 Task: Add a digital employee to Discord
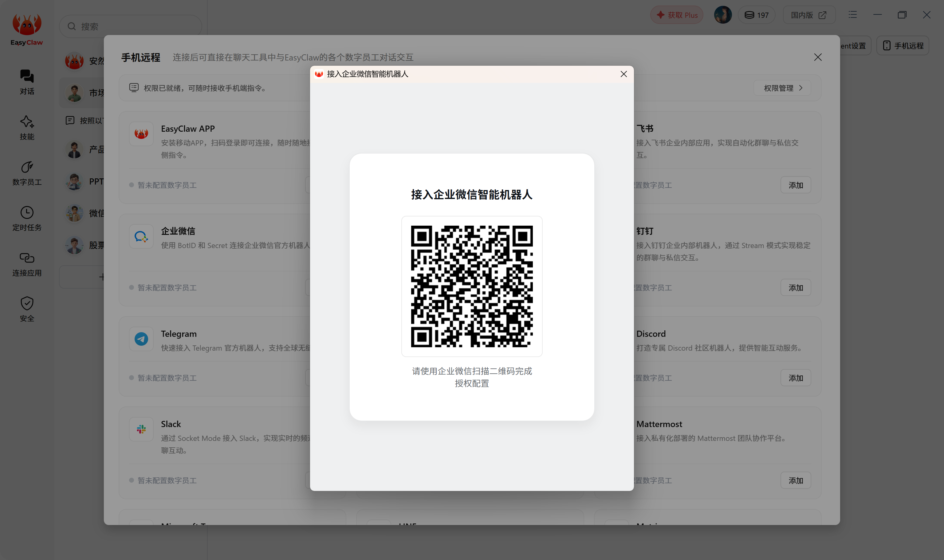(796, 378)
